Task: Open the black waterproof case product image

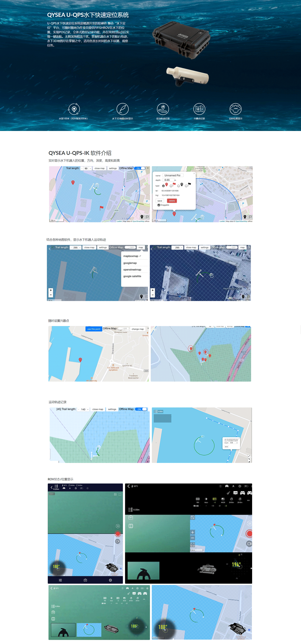Action: click(181, 40)
